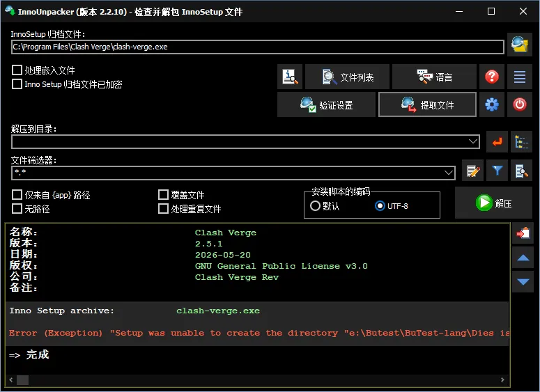Click the blue up arrow beside the log
Viewport: 540px width, 392px height.
coord(523,258)
